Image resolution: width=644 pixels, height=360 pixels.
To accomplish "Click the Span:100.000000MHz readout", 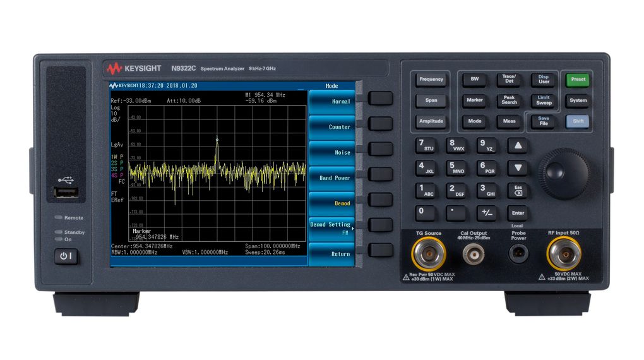I will tap(273, 246).
